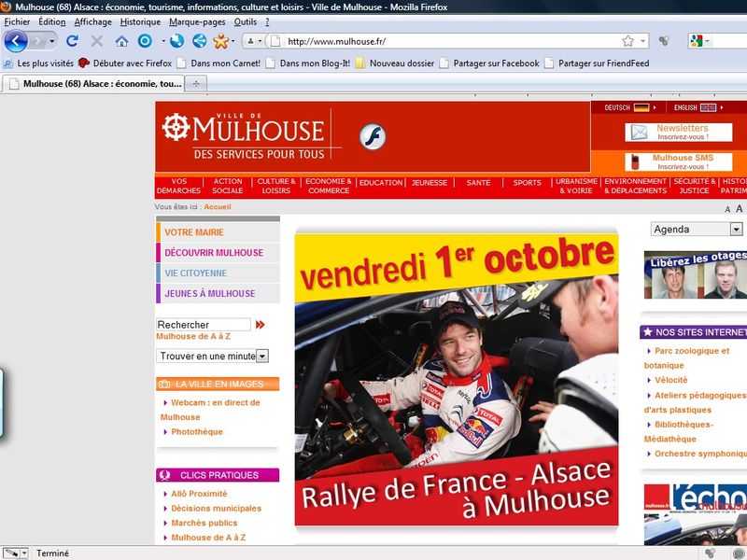Viewport: 747px width, 560px height.
Task: Open 'Partager sur Facebook' bookmark
Action: (x=489, y=63)
